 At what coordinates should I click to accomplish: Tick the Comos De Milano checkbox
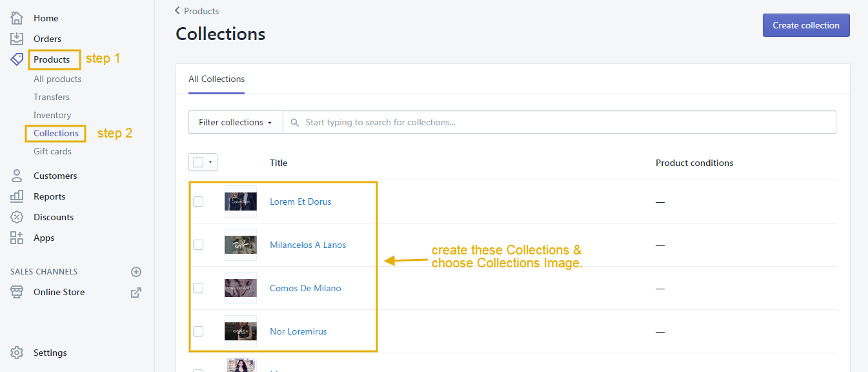[x=198, y=288]
